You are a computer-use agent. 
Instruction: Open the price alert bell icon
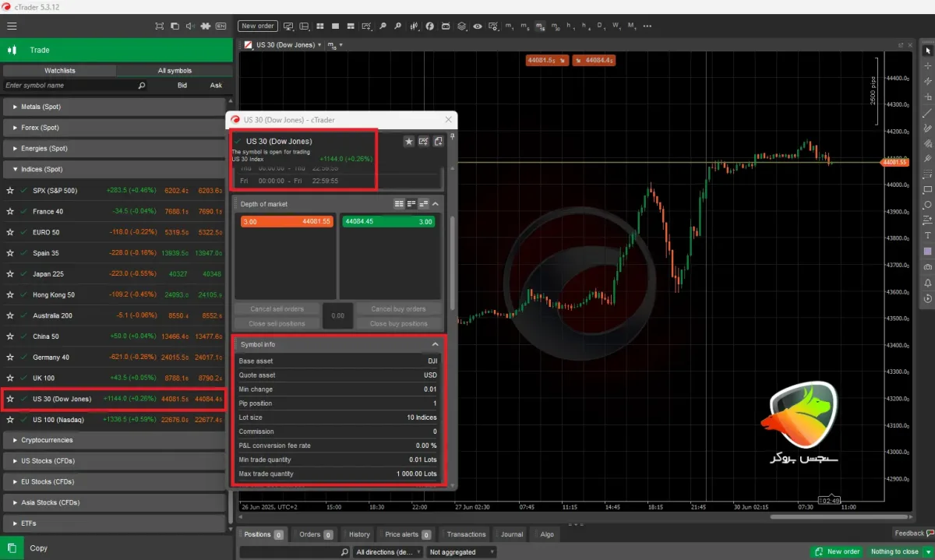[x=927, y=282]
